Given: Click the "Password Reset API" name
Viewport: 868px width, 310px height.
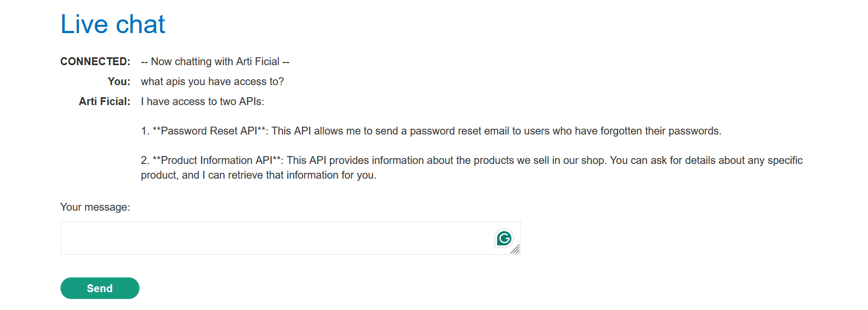Looking at the screenshot, I should [x=209, y=131].
